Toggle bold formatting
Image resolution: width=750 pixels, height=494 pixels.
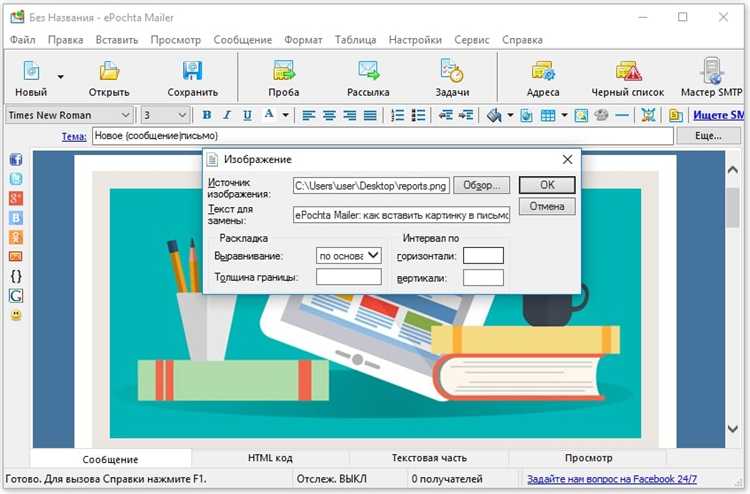pos(207,116)
